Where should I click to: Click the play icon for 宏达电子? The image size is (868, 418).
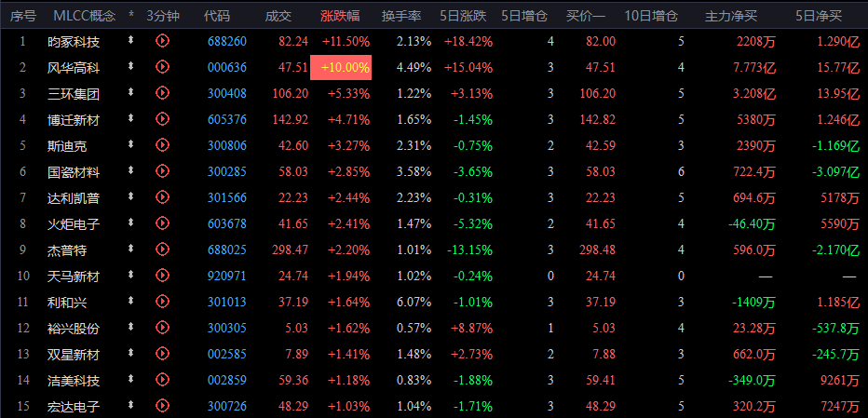162,405
